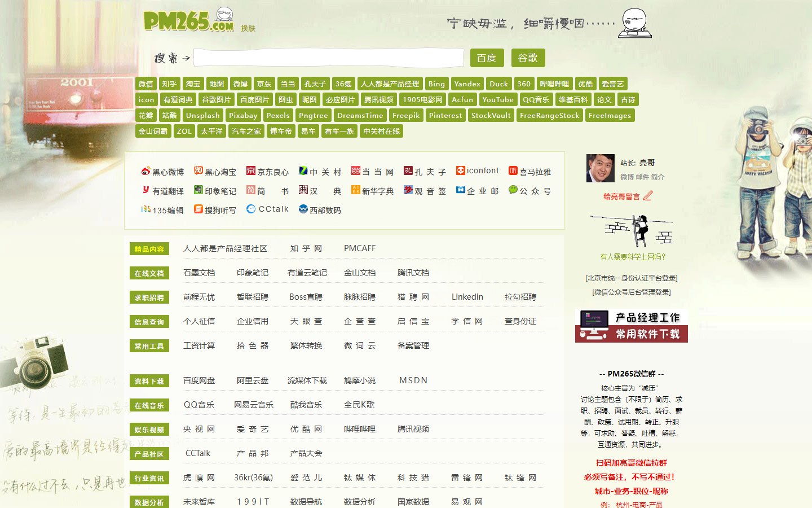Click the 当当网 icon
Image resolution: width=812 pixels, height=508 pixels.
pos(356,170)
